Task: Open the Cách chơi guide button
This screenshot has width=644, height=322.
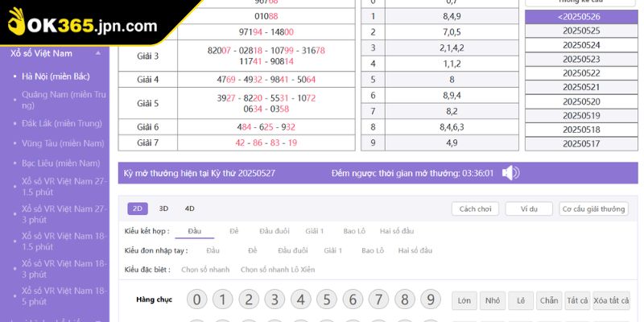Action: (475, 208)
